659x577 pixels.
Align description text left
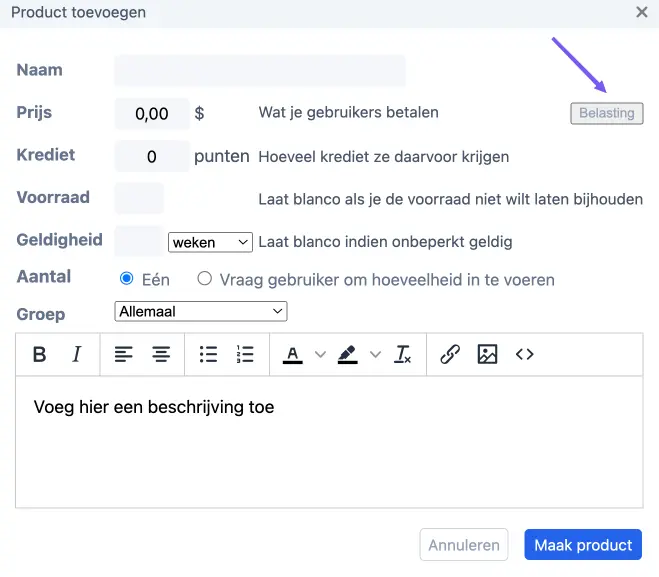coord(124,354)
